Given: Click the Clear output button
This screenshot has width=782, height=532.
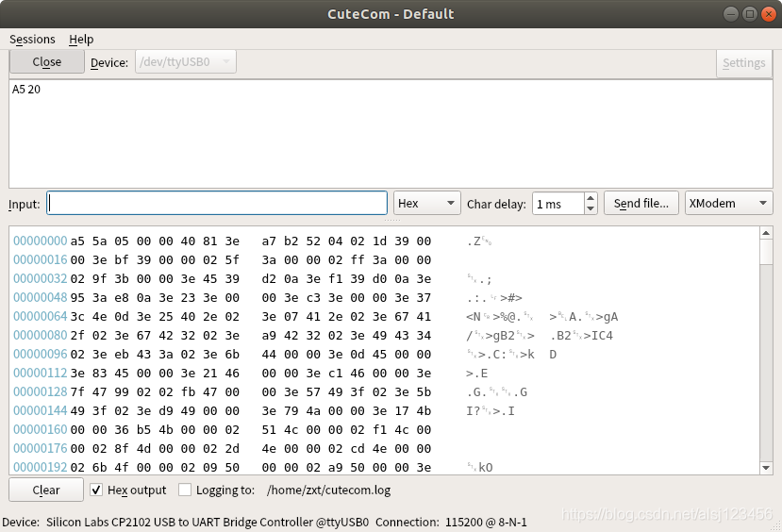Looking at the screenshot, I should [x=46, y=490].
